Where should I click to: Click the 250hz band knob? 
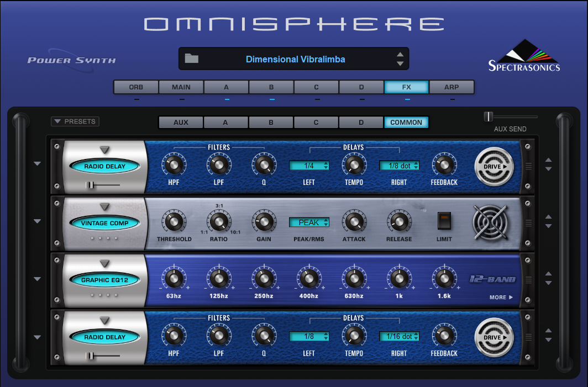264,278
